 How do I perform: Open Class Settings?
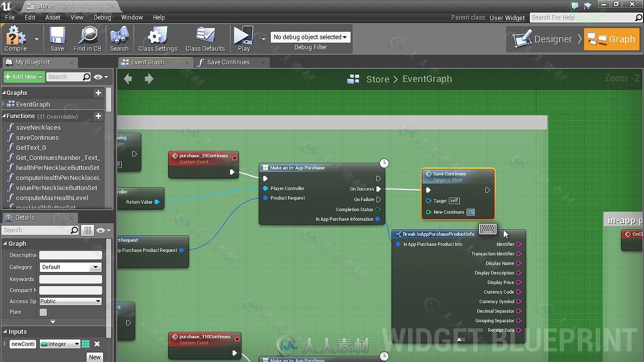[157, 39]
